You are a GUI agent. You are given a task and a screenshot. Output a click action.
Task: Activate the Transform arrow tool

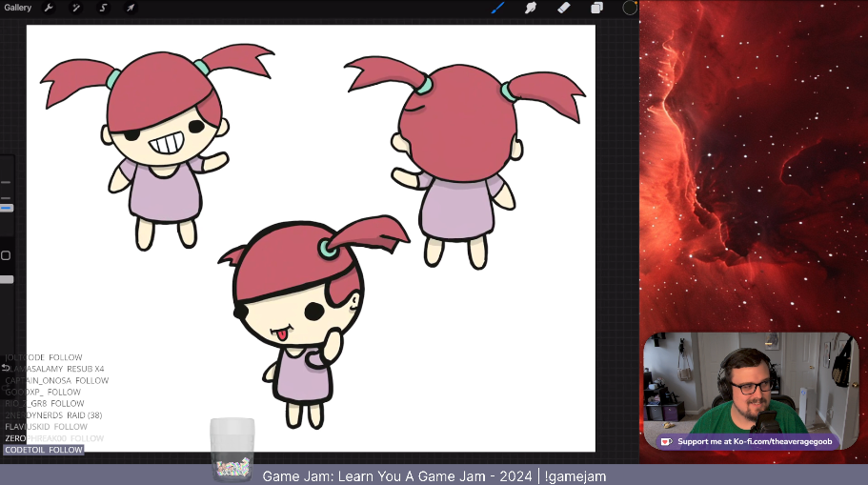[x=131, y=8]
